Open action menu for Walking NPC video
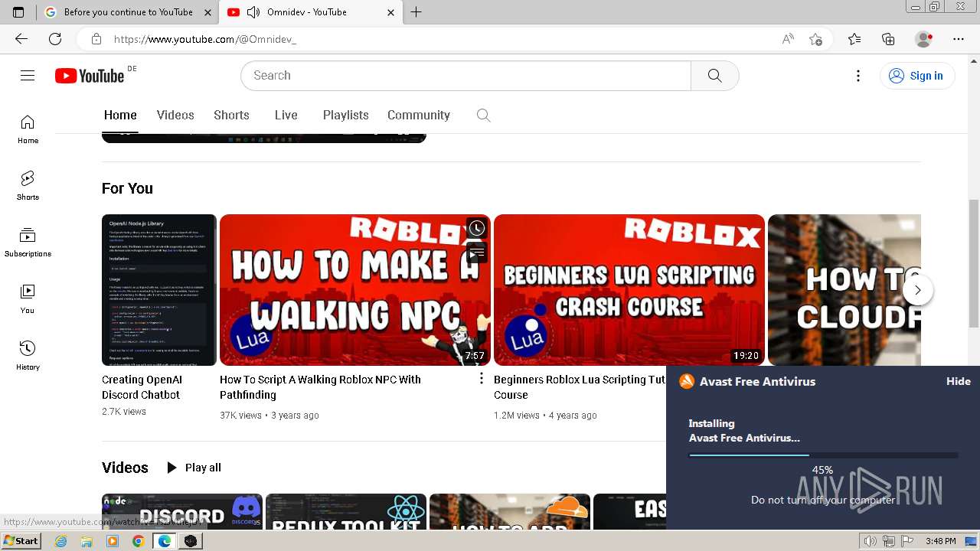 (x=482, y=379)
